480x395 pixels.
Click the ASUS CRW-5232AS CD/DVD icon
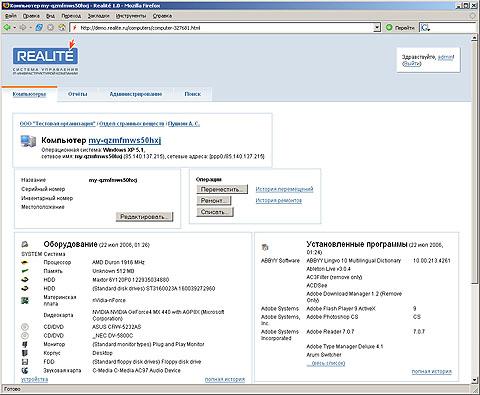[25, 327]
